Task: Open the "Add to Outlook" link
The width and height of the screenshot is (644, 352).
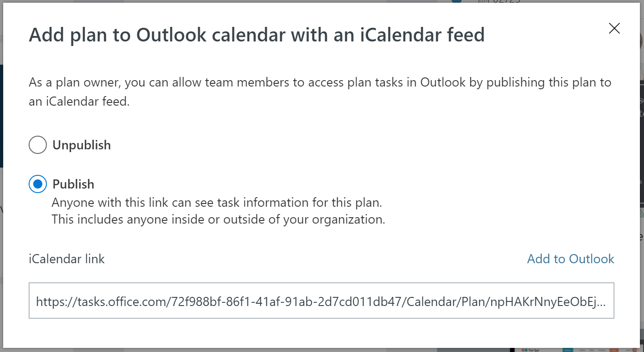Action: coord(570,259)
